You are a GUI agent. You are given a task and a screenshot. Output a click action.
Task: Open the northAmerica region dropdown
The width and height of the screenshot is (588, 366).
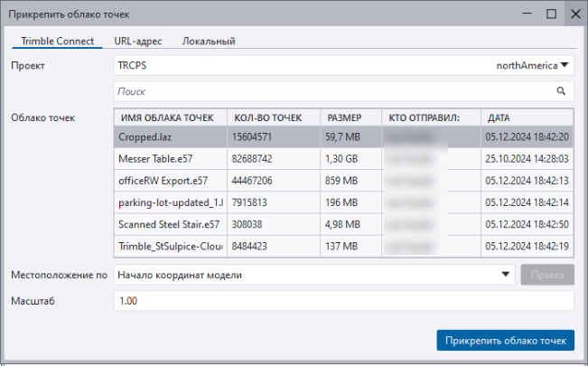534,65
